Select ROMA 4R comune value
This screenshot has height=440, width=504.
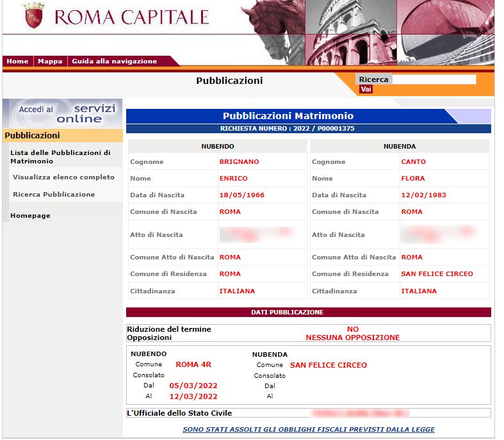pos(193,364)
